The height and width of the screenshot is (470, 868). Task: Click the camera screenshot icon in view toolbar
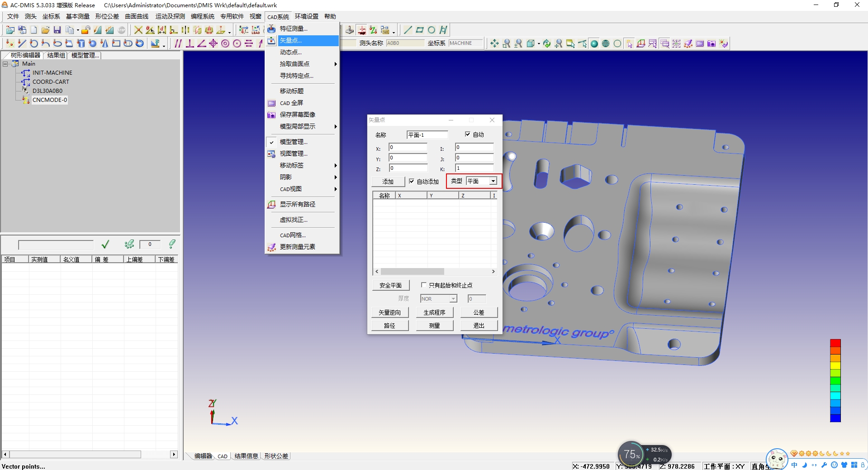tap(711, 43)
